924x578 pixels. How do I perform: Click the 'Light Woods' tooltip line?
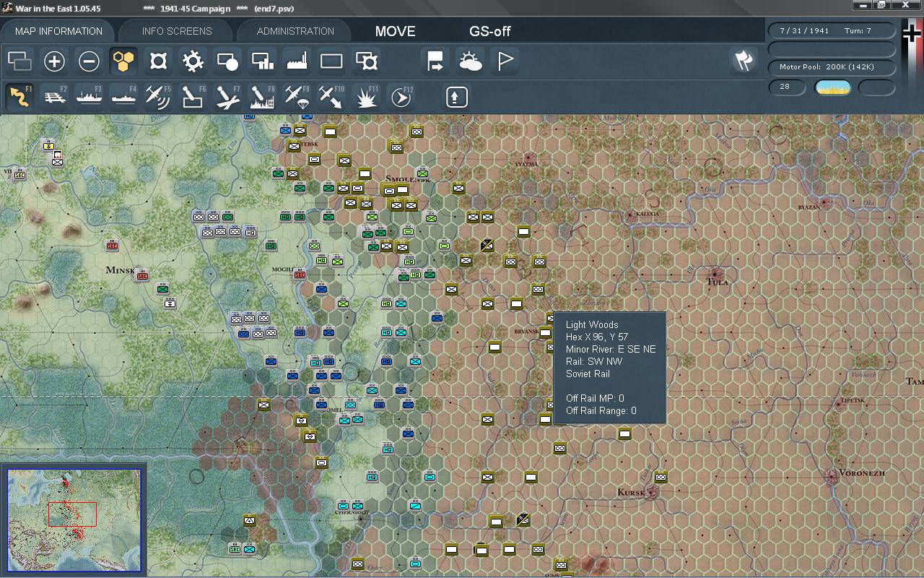tap(592, 324)
